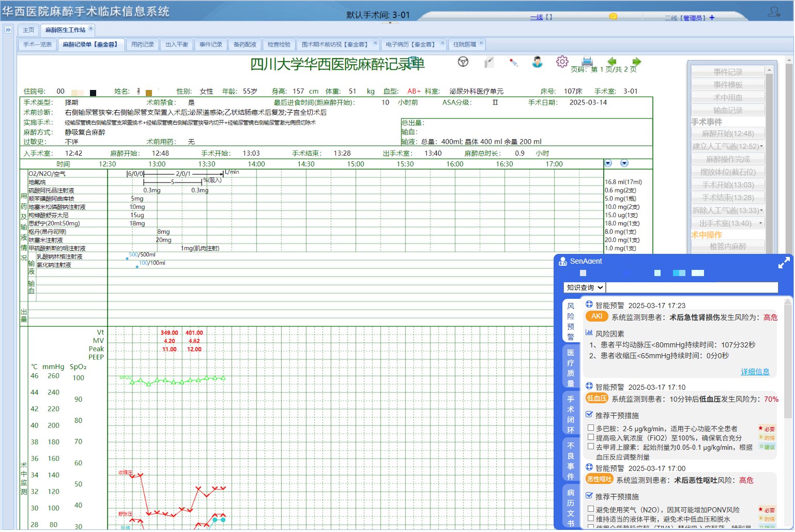Expand the 建立人工气道(12:52) dropdown arrow

click(761, 147)
